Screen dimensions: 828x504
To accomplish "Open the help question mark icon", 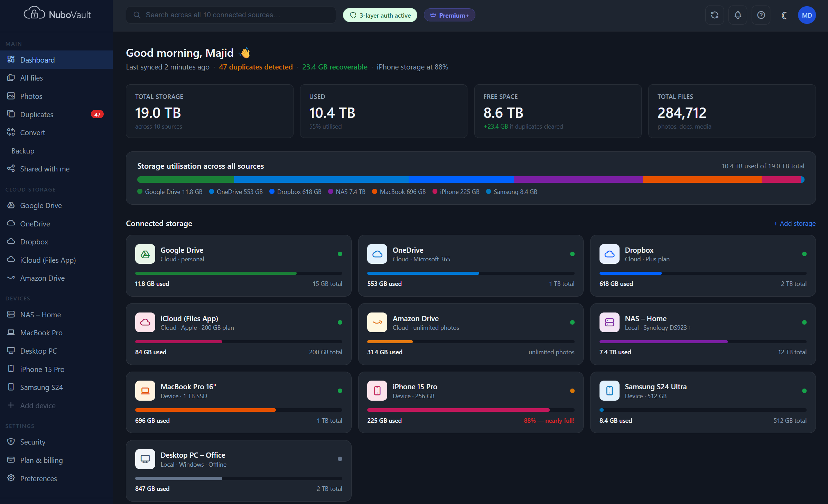I will point(761,15).
